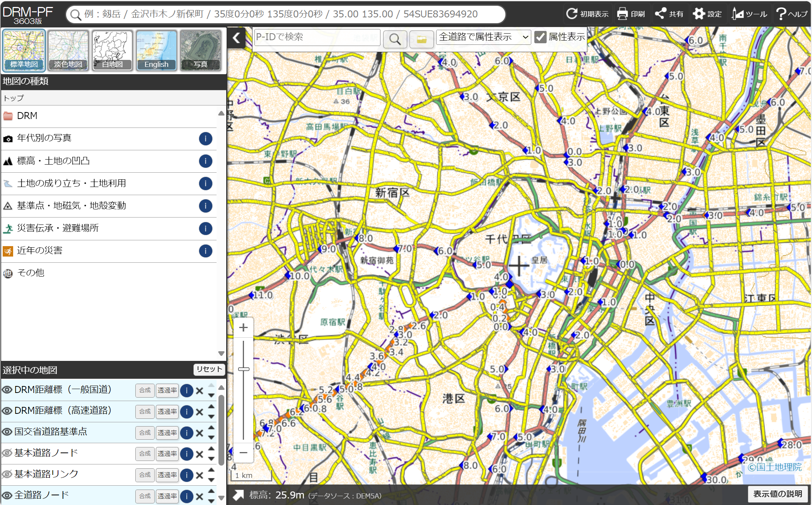Remove the DRM距離標（高速道路） layer with X
The width and height of the screenshot is (812, 505).
pos(200,412)
